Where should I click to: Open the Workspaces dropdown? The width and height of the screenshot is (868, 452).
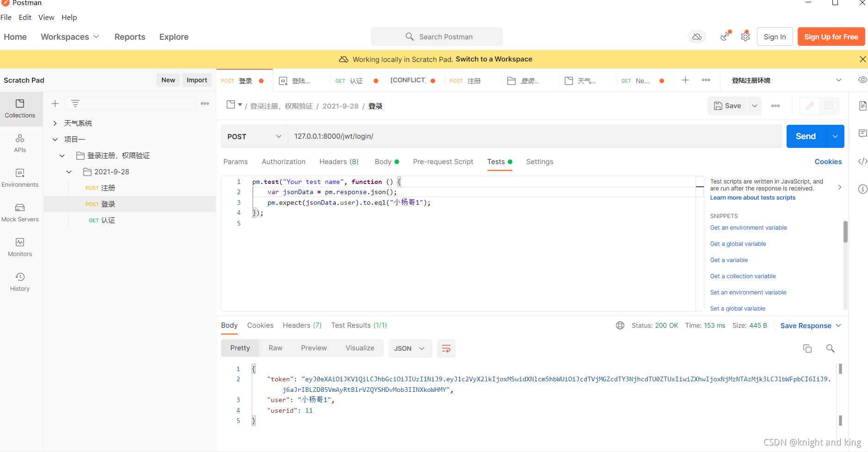point(70,37)
